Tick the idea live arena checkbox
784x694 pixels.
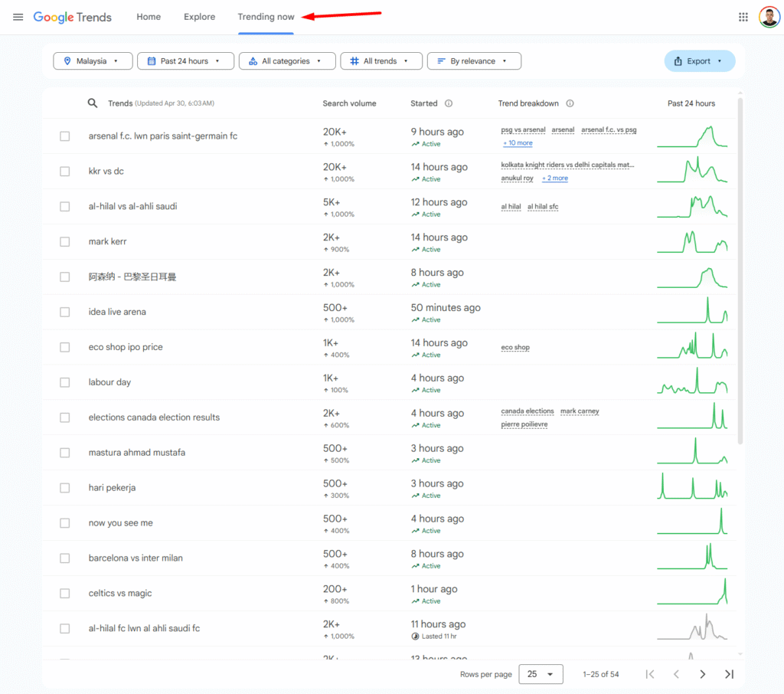tap(65, 312)
